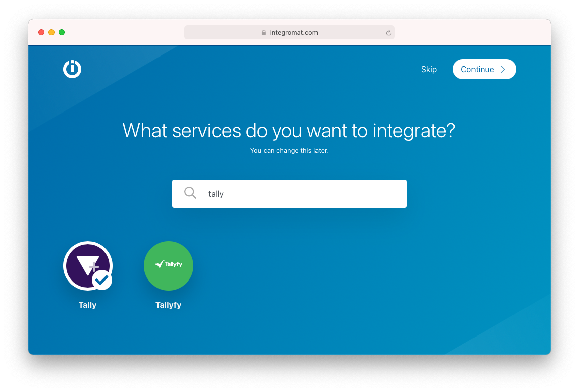Click the Tallyfy label text
This screenshot has width=579, height=392.
tap(169, 305)
